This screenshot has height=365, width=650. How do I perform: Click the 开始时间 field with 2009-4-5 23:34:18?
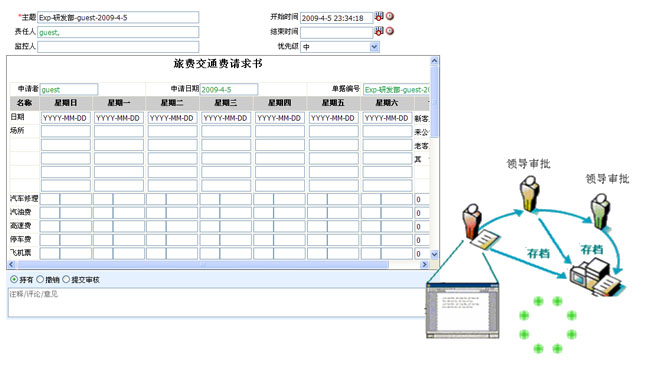pyautogui.click(x=336, y=18)
